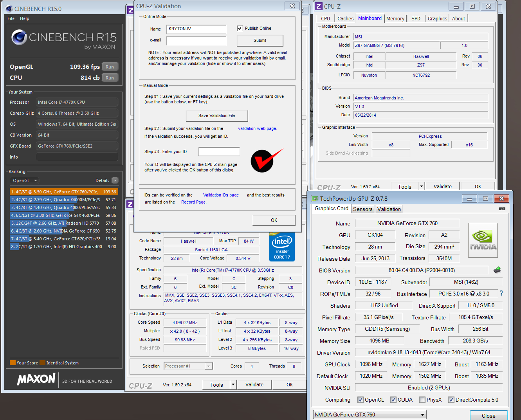Select the Mainboard tab
This screenshot has width=521, height=420.
click(x=370, y=18)
